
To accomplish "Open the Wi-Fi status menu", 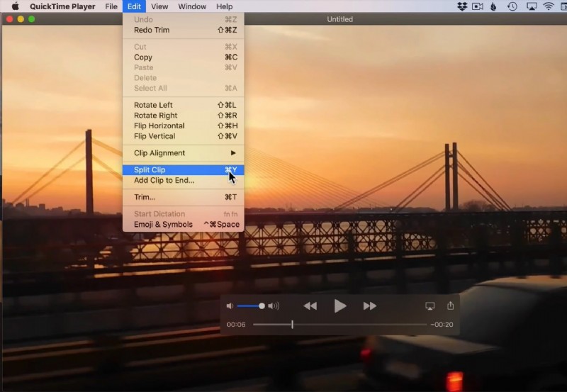I will (549, 6).
